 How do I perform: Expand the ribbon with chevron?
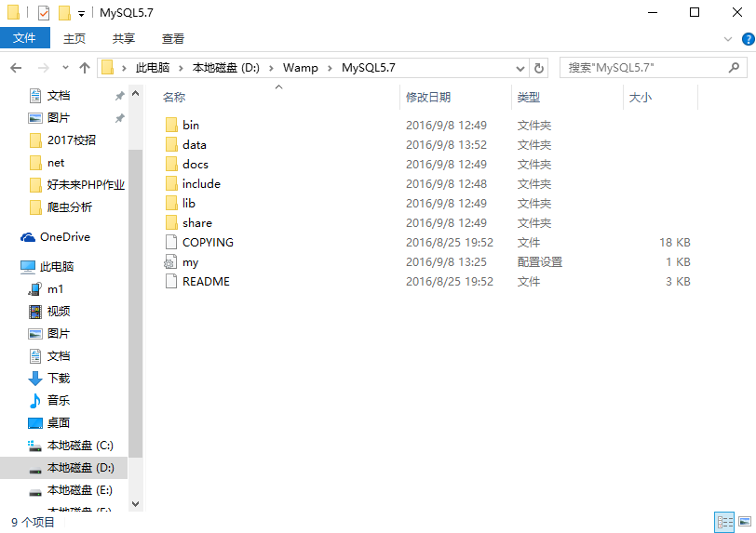(x=728, y=39)
